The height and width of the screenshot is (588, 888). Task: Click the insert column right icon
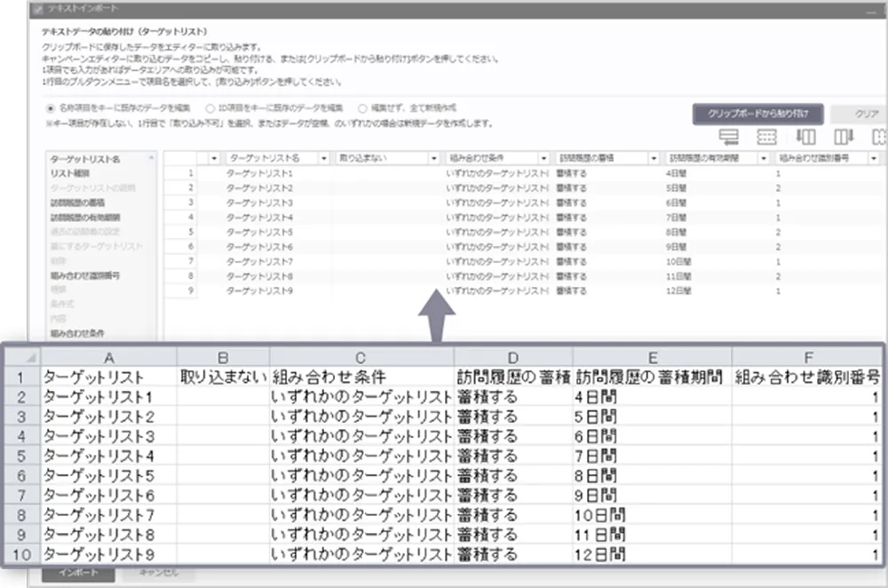click(844, 137)
